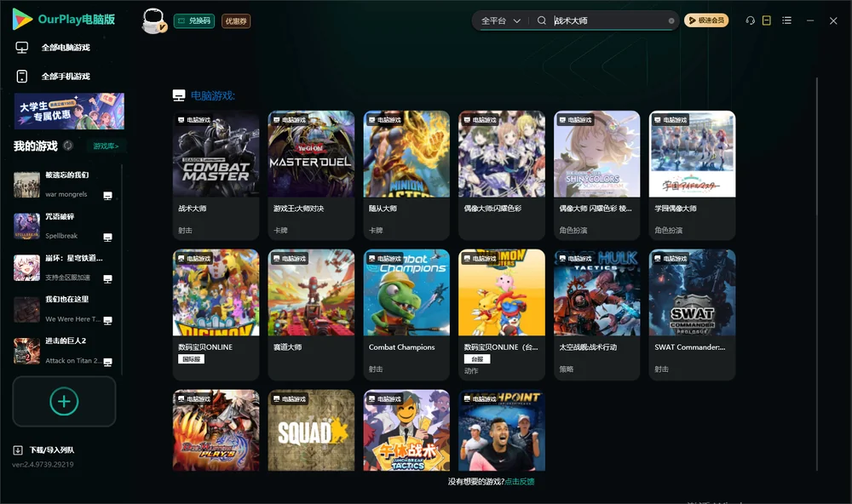The width and height of the screenshot is (852, 504).
Task: Open the SWAT Commander game card
Action: pyautogui.click(x=692, y=314)
